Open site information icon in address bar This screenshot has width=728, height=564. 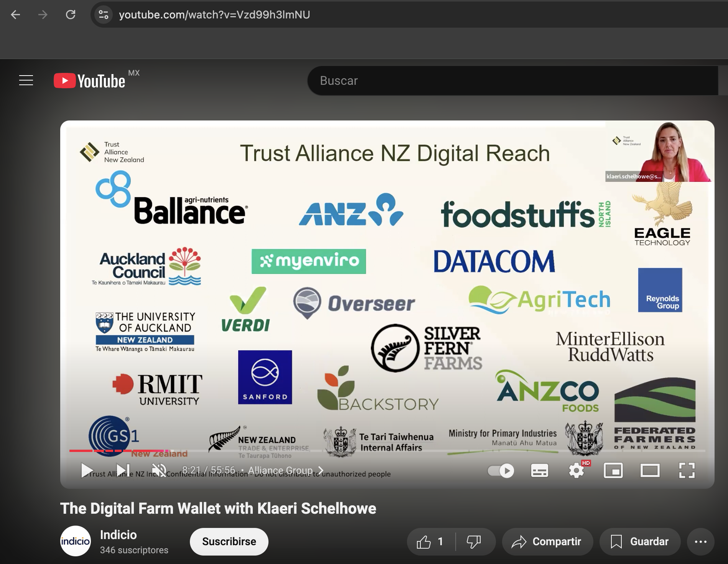point(104,15)
